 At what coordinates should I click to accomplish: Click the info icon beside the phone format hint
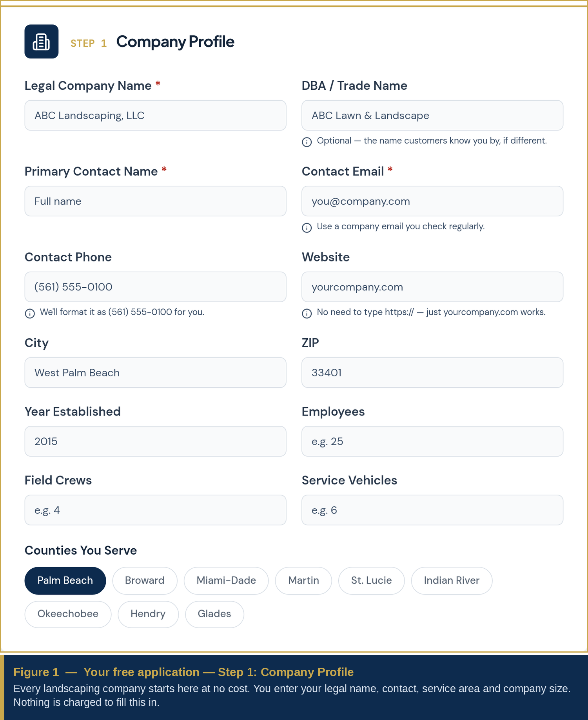click(30, 313)
